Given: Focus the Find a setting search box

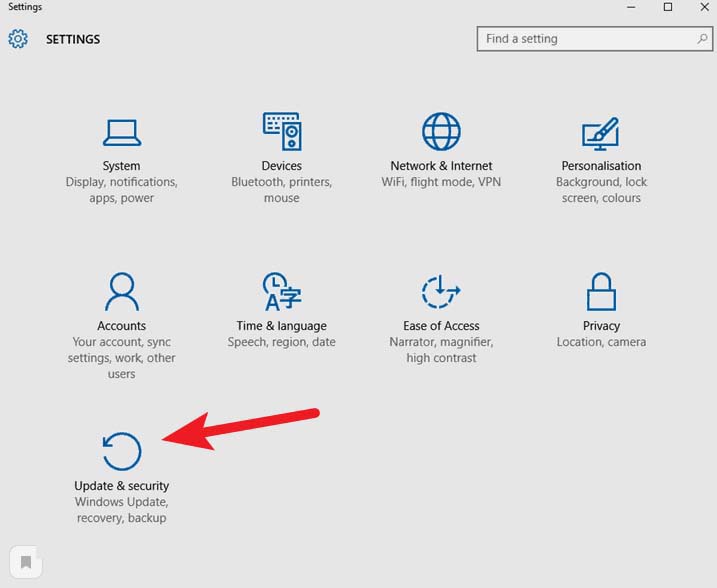Looking at the screenshot, I should [x=594, y=39].
